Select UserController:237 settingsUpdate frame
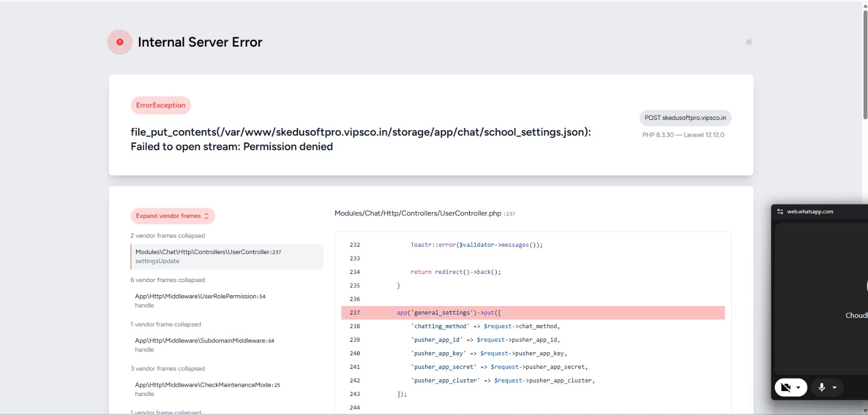 227,257
